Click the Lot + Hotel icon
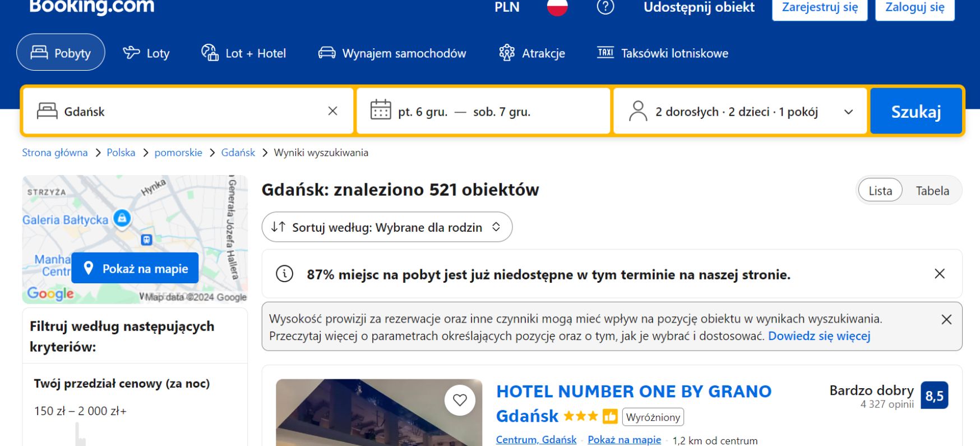This screenshot has height=446, width=980. click(210, 53)
